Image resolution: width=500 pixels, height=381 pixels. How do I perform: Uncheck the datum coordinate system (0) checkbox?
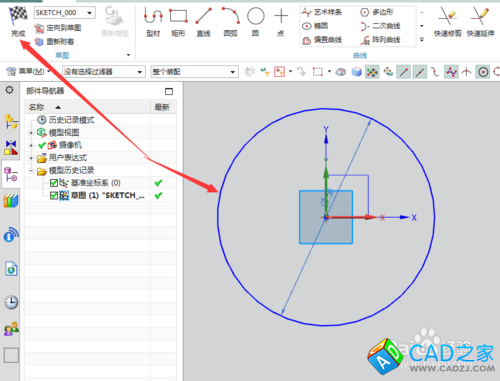coord(54,183)
